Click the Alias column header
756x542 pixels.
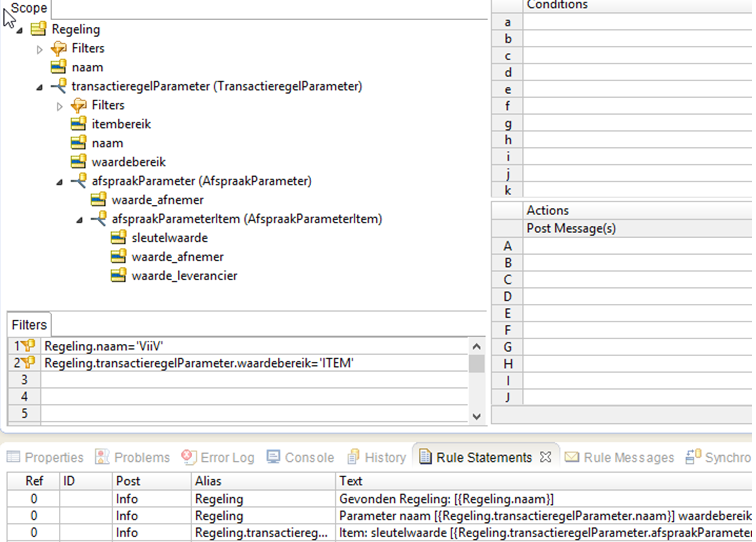click(263, 481)
